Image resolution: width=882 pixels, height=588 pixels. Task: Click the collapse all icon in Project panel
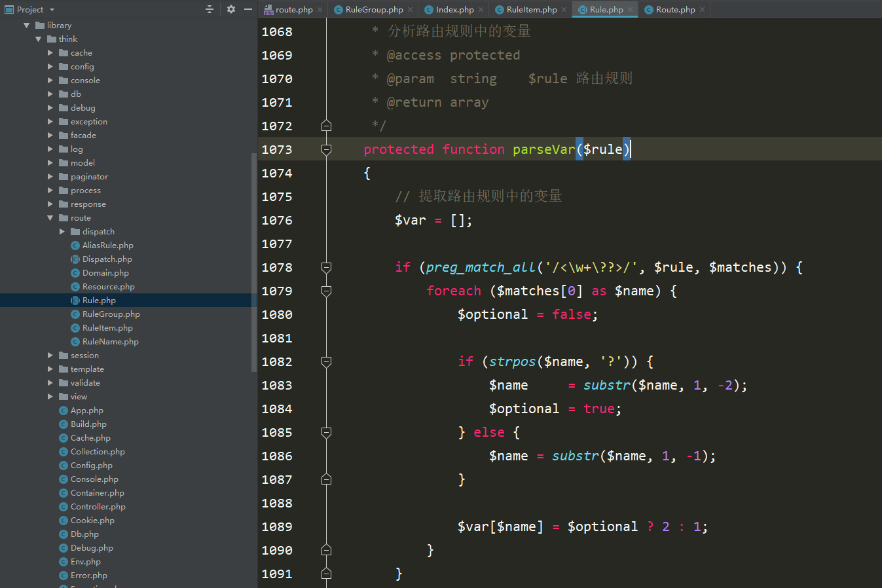coord(210,9)
